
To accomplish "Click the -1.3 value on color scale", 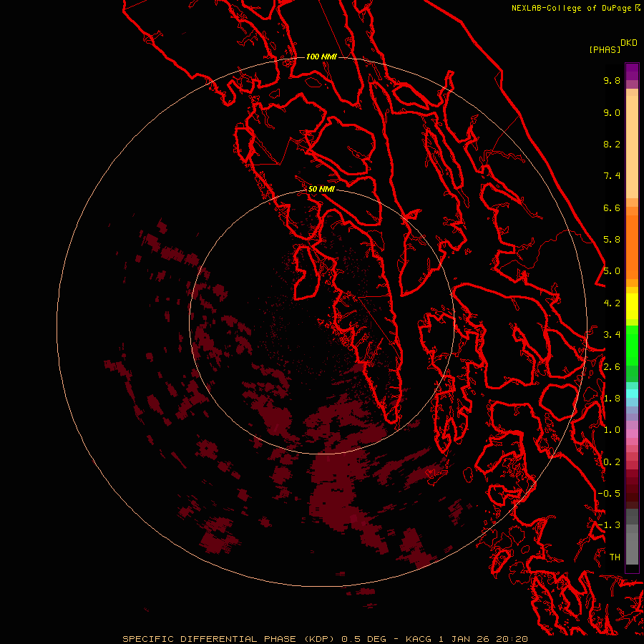I will click(x=609, y=525).
